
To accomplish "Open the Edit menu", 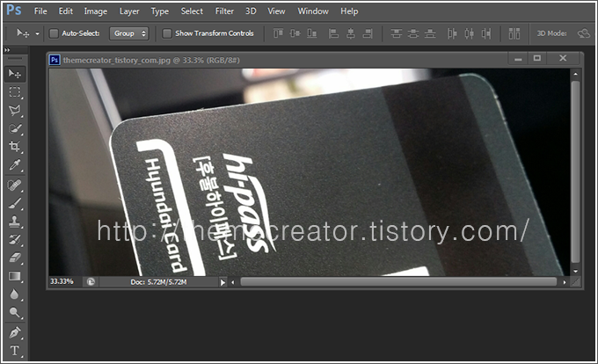I will [x=66, y=11].
